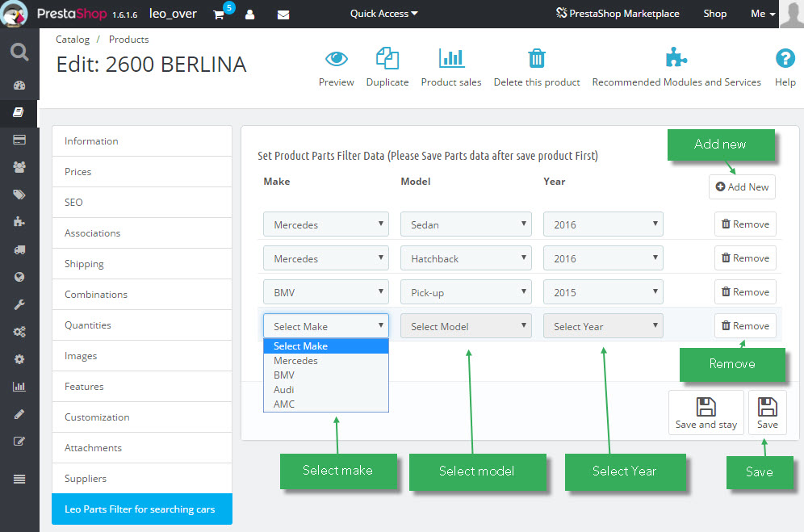This screenshot has width=804, height=532.
Task: Open the Select Year dropdown
Action: (603, 326)
